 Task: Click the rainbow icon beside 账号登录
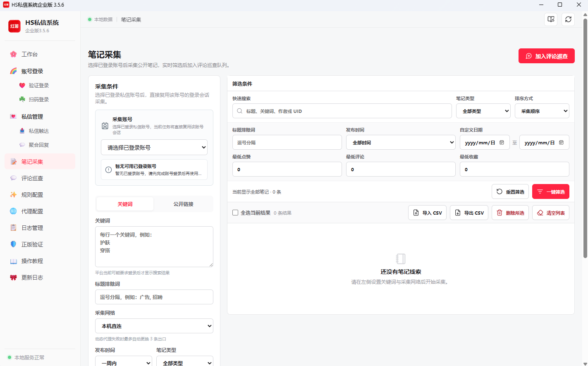click(13, 71)
